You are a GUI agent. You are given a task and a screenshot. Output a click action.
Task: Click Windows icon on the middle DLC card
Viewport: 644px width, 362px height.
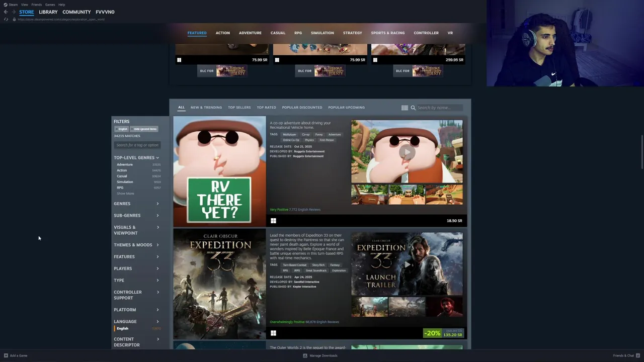(277, 60)
